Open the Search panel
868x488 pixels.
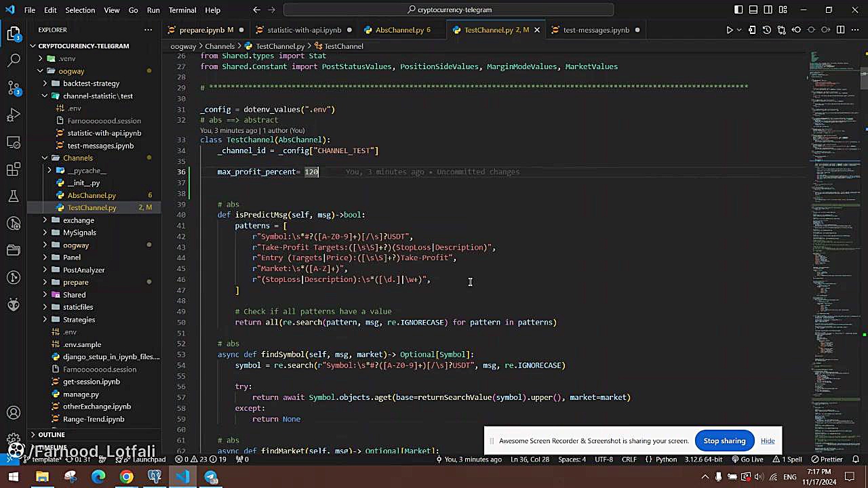pyautogui.click(x=14, y=60)
